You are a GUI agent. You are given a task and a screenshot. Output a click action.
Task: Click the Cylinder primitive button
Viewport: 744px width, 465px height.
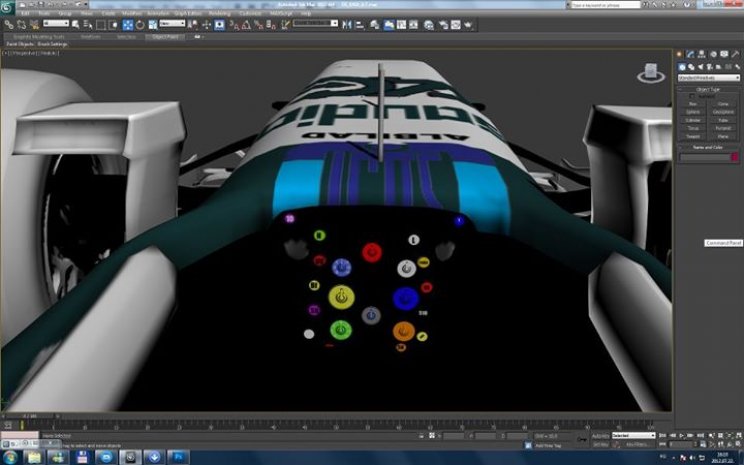(x=693, y=121)
